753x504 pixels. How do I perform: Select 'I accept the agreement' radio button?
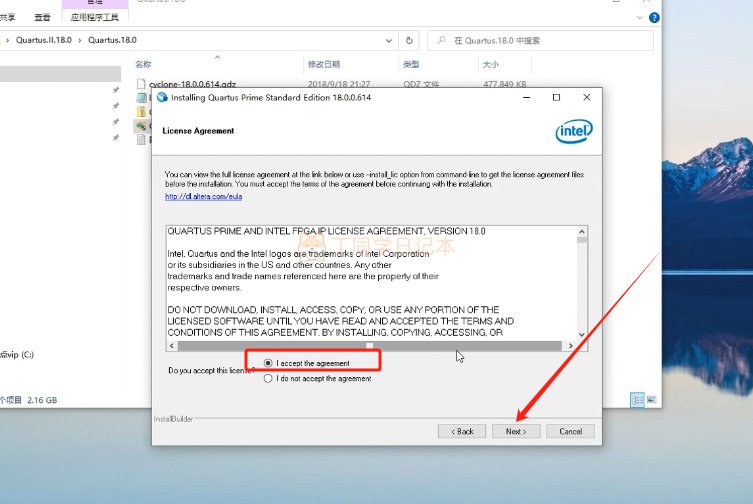point(268,363)
